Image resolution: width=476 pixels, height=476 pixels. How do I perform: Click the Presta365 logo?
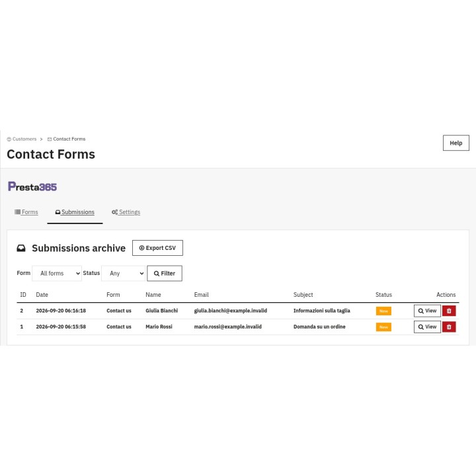pos(32,186)
